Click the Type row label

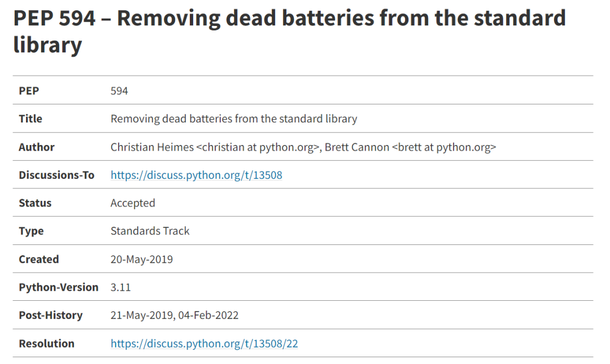(x=31, y=231)
